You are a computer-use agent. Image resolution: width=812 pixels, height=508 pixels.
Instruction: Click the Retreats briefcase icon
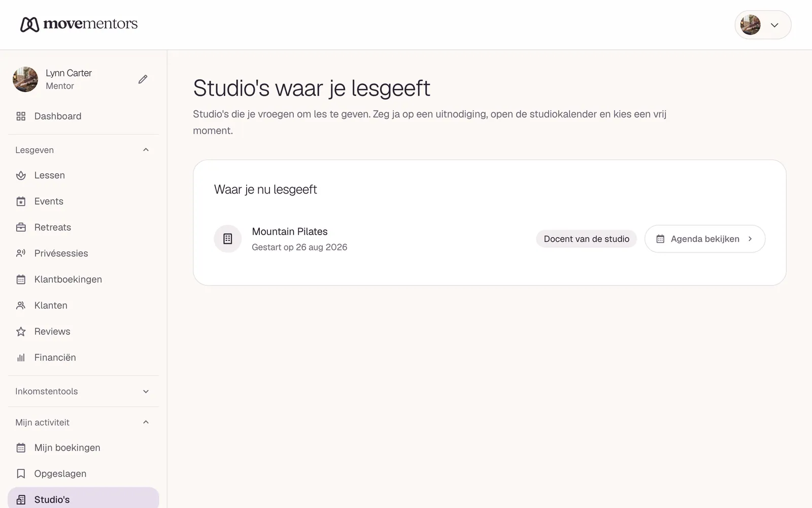[x=21, y=227]
